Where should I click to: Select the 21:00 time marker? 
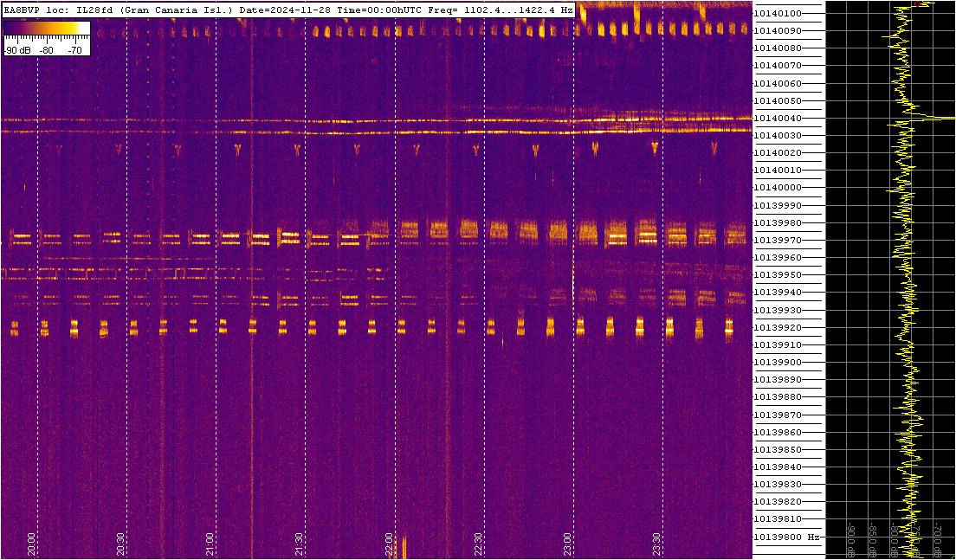pos(210,544)
